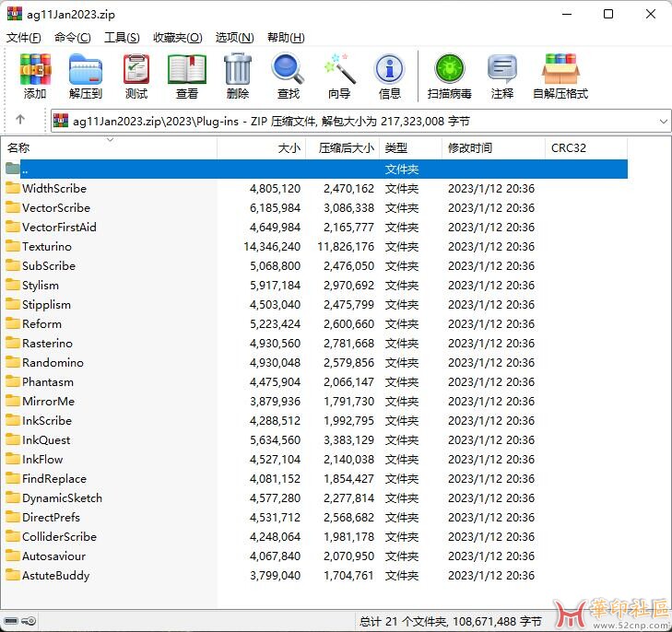This screenshot has width=672, height=632.
Task: Open the Help (帮助) menu
Action: [286, 38]
